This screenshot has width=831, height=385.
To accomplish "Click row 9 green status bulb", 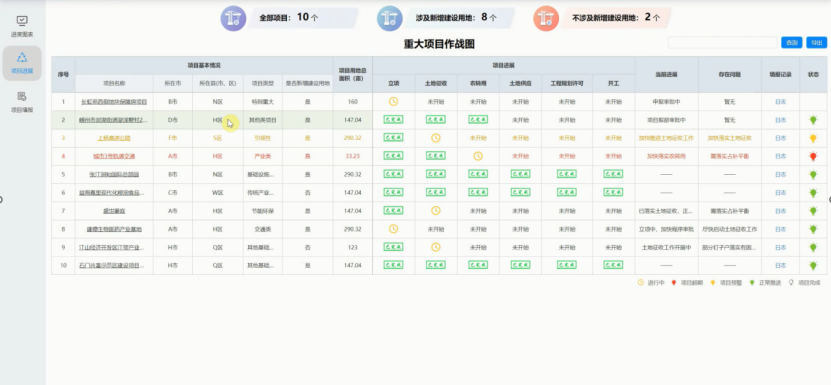I will (813, 247).
